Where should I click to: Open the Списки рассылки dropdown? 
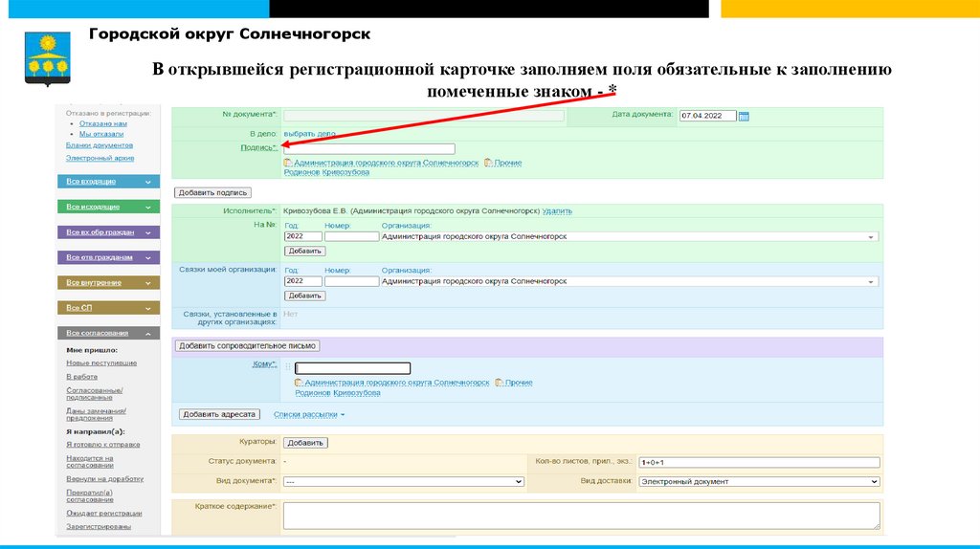tap(309, 415)
